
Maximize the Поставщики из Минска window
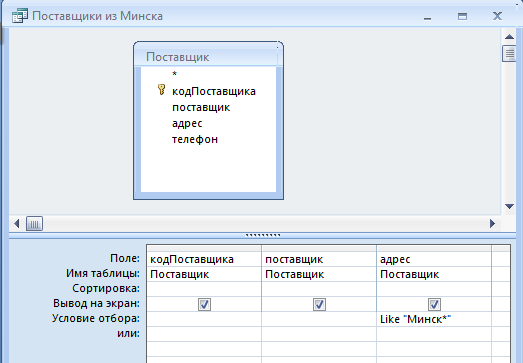tap(462, 16)
